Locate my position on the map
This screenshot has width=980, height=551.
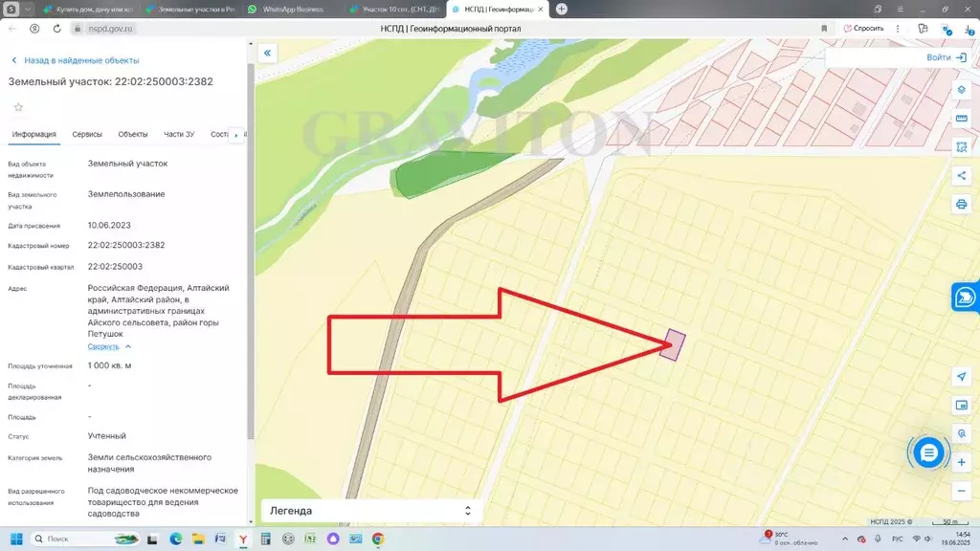pyautogui.click(x=961, y=376)
